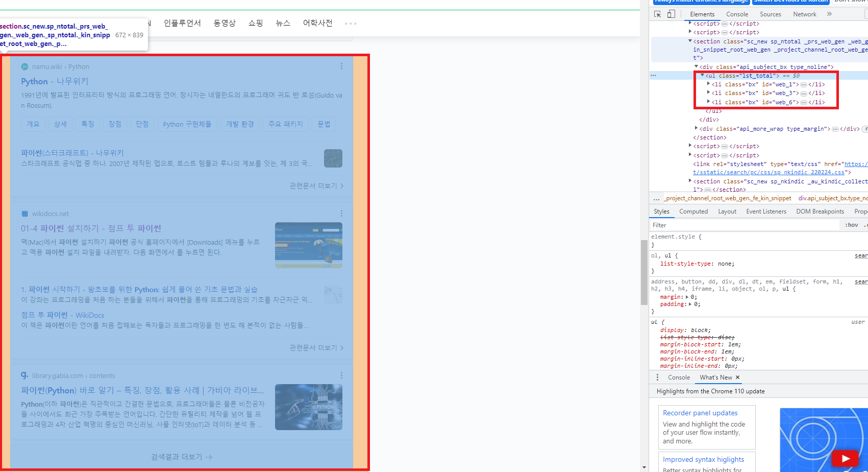Click the Styles Filter input field

(x=745, y=225)
